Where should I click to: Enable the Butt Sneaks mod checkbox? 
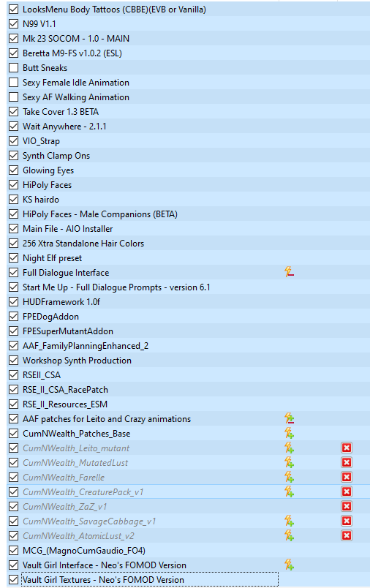(13, 68)
